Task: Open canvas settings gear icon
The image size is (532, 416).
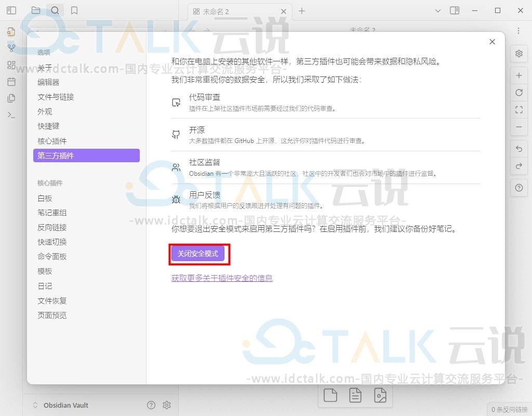Action: click(x=519, y=54)
